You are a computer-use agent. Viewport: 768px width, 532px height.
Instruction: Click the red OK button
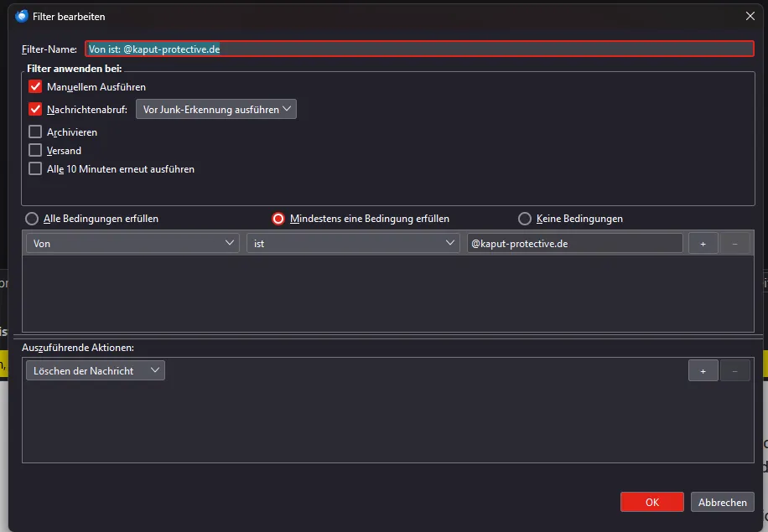click(x=652, y=502)
